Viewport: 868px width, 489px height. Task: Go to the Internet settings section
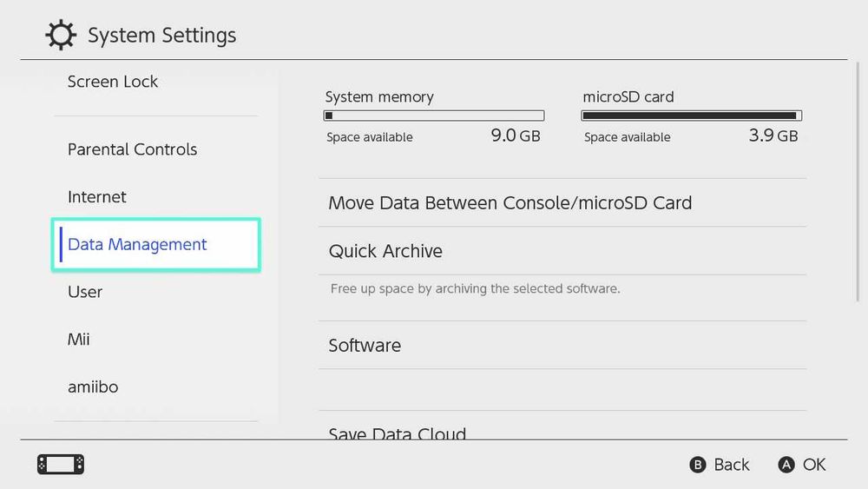tap(97, 197)
